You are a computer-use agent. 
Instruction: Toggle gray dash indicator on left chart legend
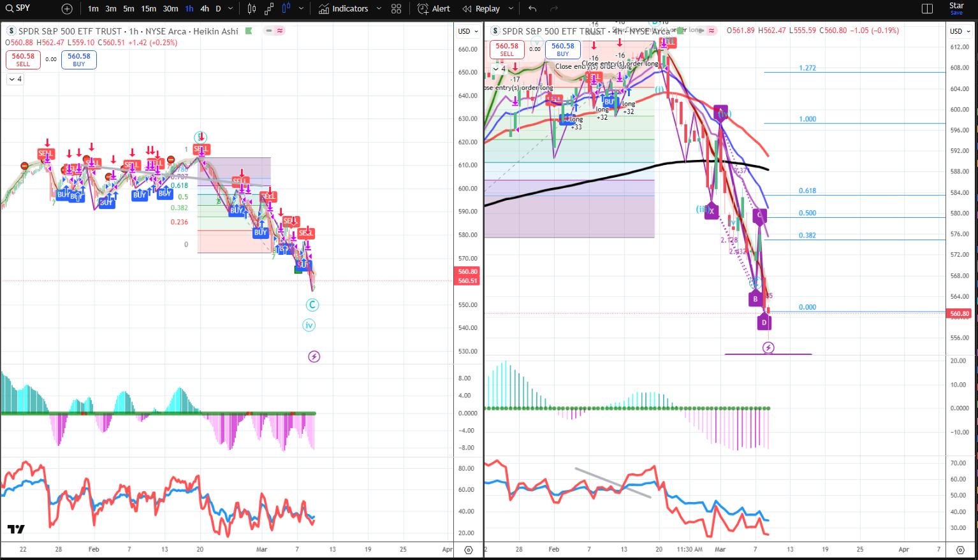(x=270, y=31)
